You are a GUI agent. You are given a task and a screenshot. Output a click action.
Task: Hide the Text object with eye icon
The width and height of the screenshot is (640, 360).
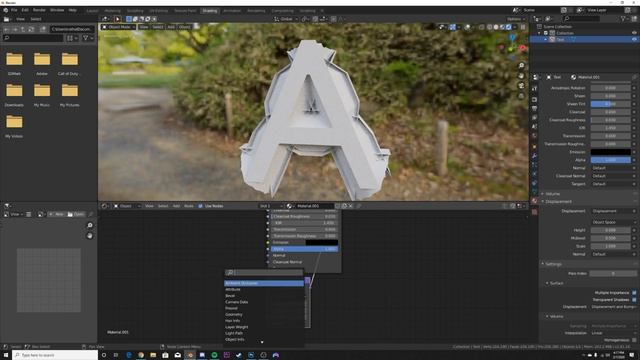[634, 39]
